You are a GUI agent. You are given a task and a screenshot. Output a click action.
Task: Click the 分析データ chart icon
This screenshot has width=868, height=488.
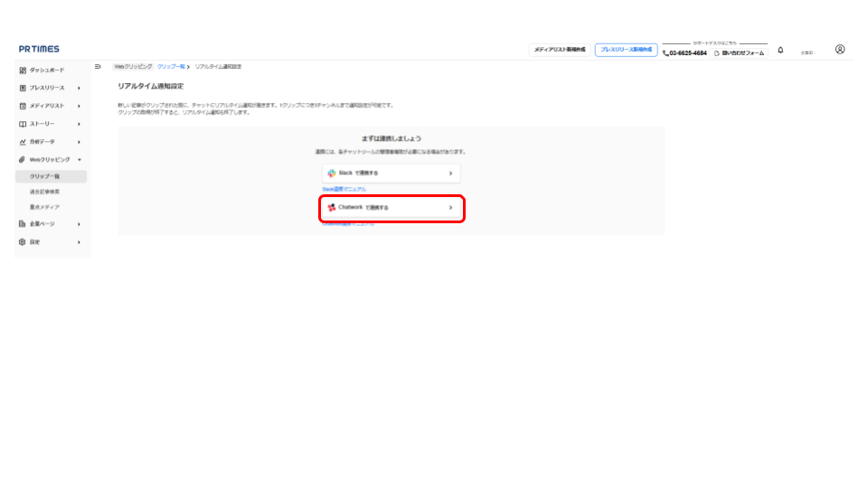tap(23, 142)
